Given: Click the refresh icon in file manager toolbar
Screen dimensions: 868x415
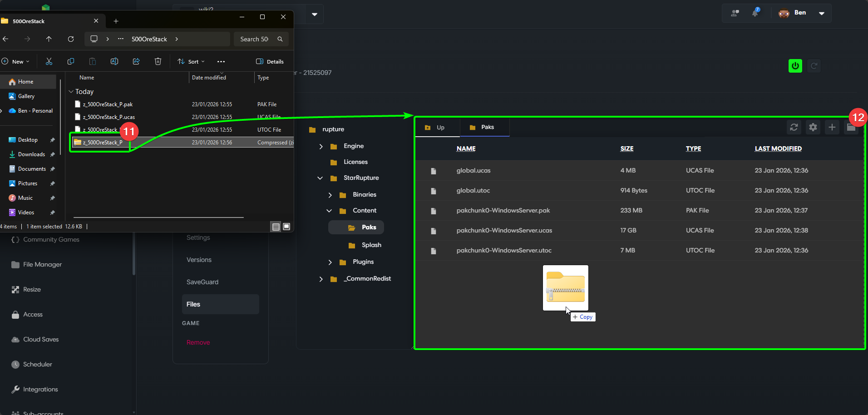Looking at the screenshot, I should click(x=794, y=128).
